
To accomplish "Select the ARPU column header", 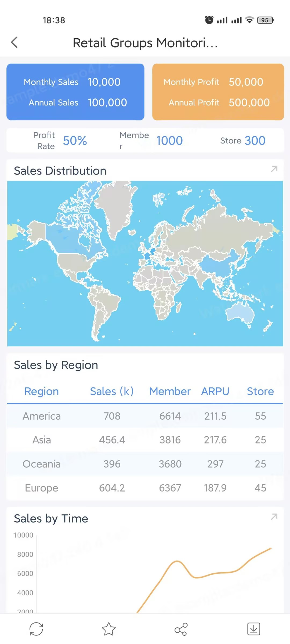I will pyautogui.click(x=215, y=391).
